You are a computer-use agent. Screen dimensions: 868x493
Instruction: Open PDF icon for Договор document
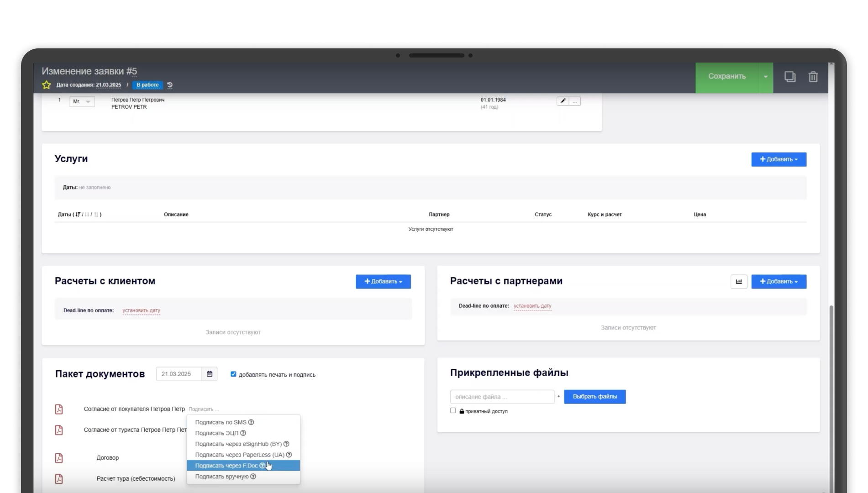tap(59, 458)
